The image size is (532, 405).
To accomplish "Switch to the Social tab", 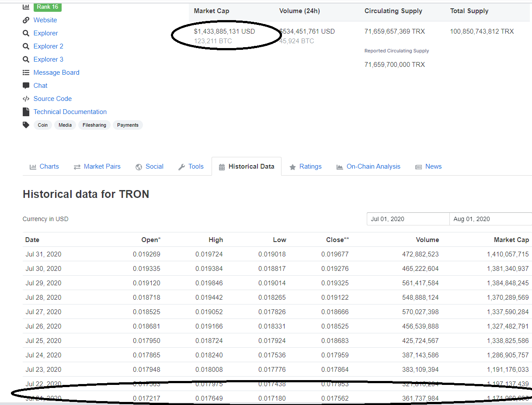I will coord(150,166).
